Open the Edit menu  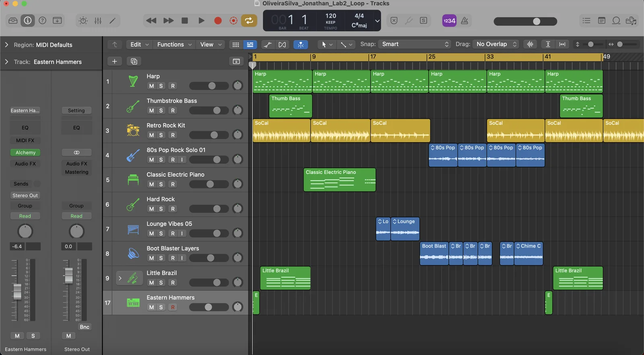click(x=139, y=44)
